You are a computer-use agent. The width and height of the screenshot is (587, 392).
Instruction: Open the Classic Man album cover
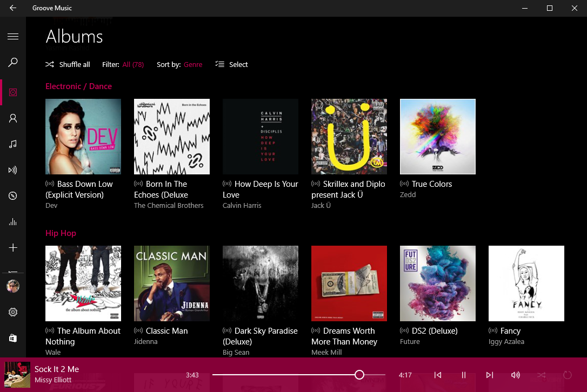click(172, 283)
